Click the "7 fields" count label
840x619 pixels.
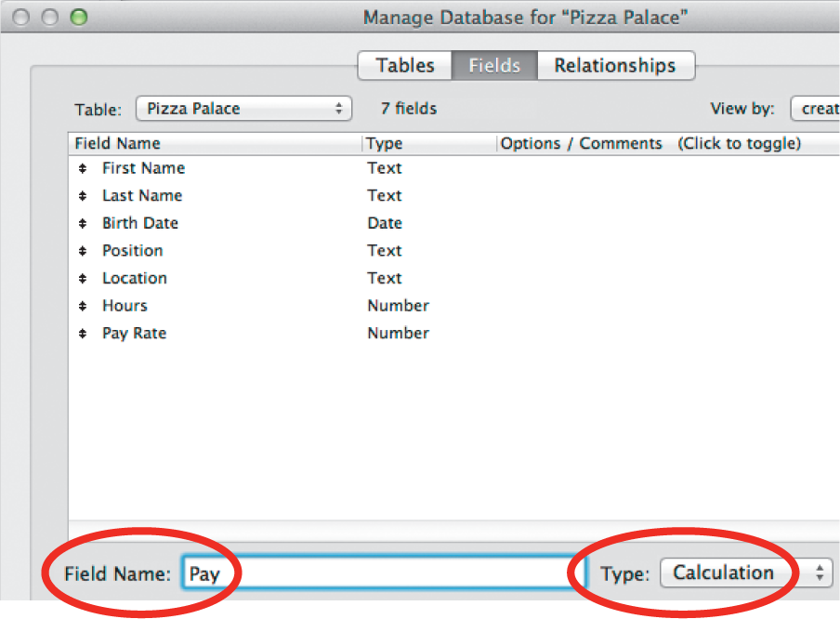pyautogui.click(x=409, y=109)
